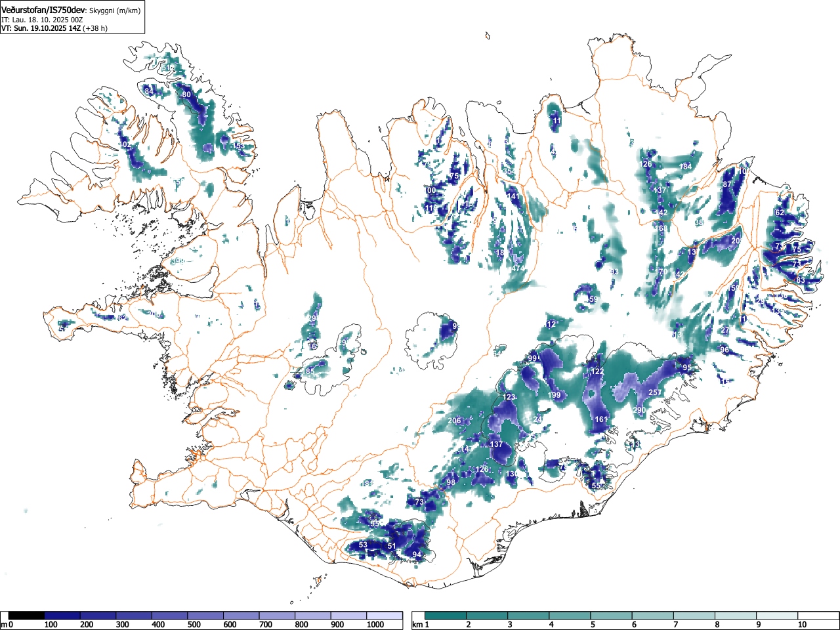Click the 900 tick label on the m legend
This screenshot has width=840, height=630.
point(337,625)
